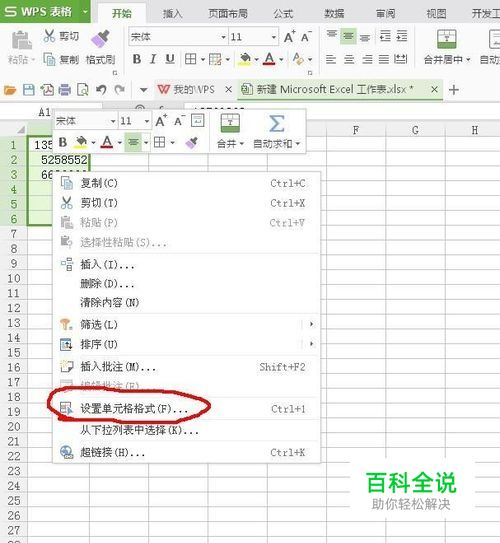The image size is (500, 543).
Task: Click the Print icon in quick toolbar
Action: (x=65, y=90)
